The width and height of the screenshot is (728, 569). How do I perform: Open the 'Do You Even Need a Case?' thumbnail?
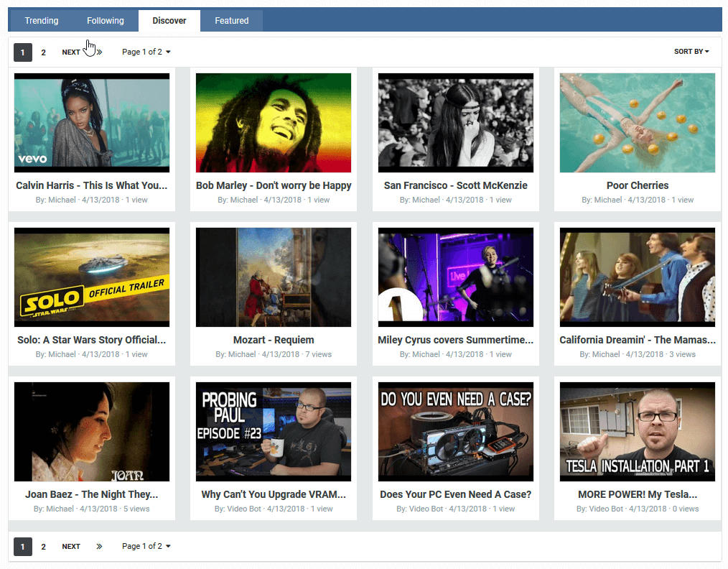point(455,432)
